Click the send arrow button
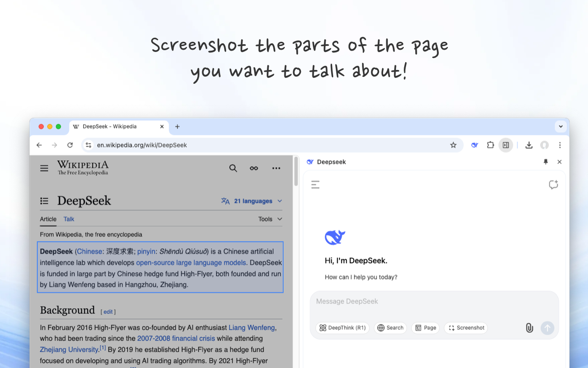The width and height of the screenshot is (588, 368). click(x=547, y=328)
